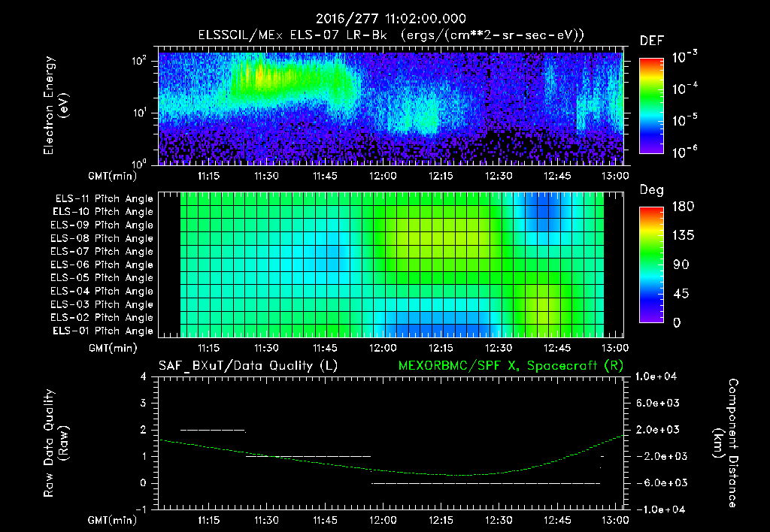Click the 13:00 tick label under bottom plot
Screen dimensions: 770x532
pos(615,520)
